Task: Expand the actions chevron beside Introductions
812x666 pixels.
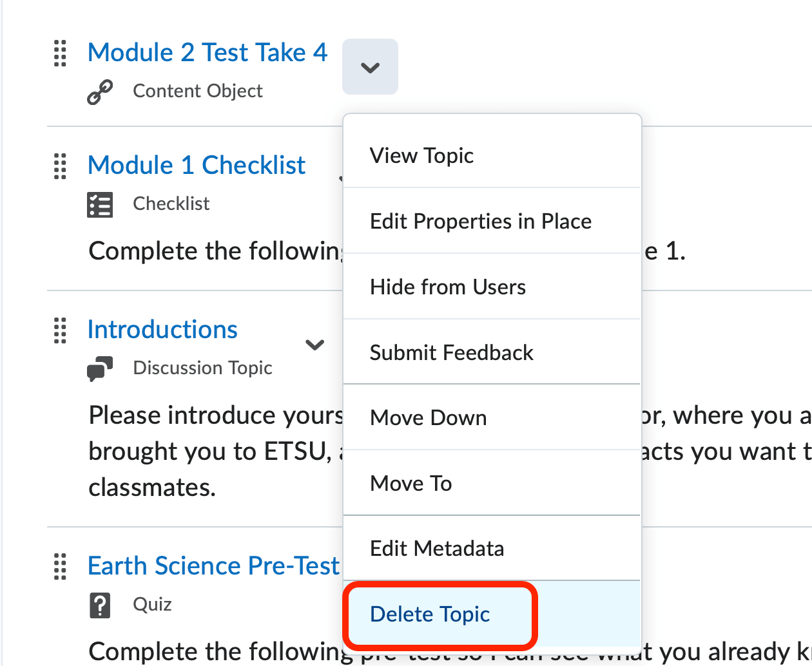Action: click(315, 345)
